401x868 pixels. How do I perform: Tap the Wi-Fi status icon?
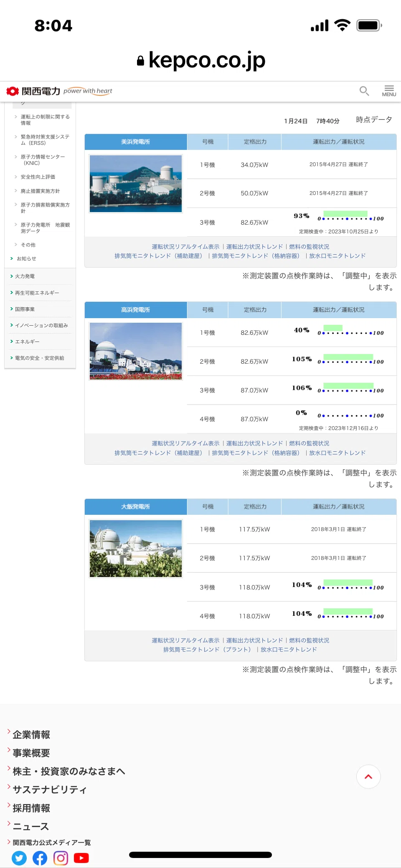tap(342, 25)
